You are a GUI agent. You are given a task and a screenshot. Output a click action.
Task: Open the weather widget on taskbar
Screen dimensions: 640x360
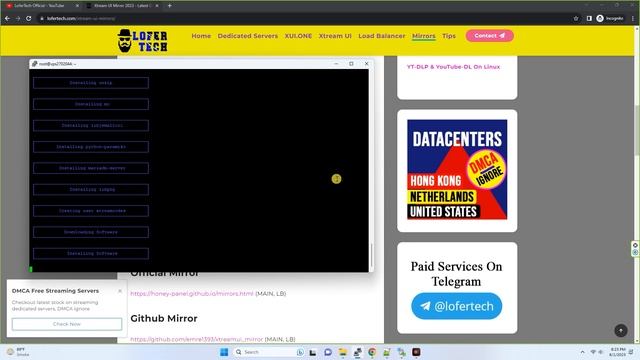17,352
